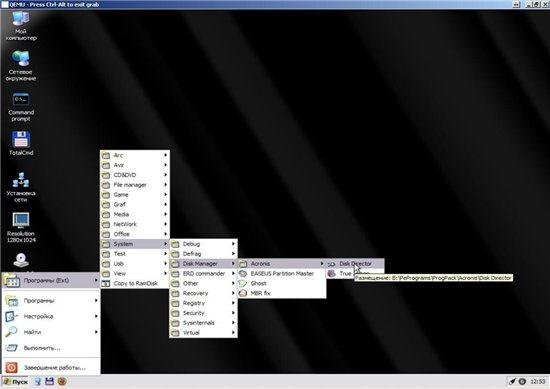Image resolution: width=550 pixels, height=389 pixels.
Task: Click the Найти magnifying glass icon
Action: coord(11,331)
